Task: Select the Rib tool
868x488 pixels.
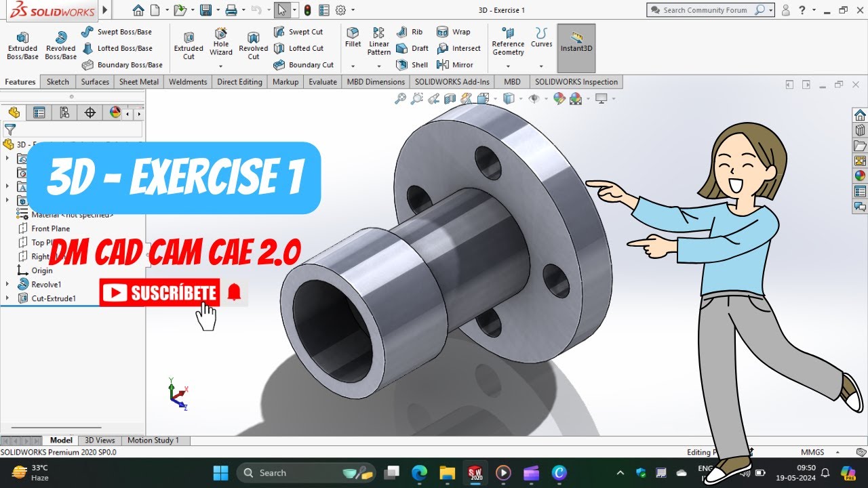Action: coord(410,32)
